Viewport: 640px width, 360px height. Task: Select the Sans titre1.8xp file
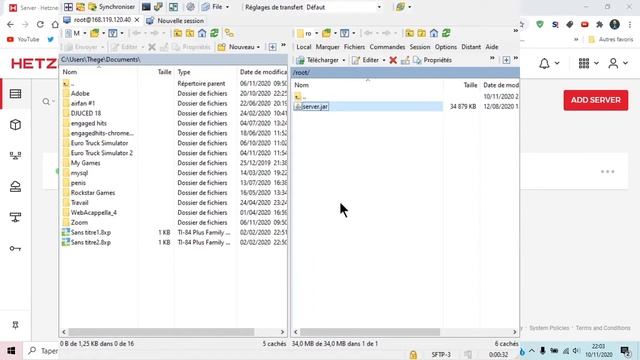[91, 232]
